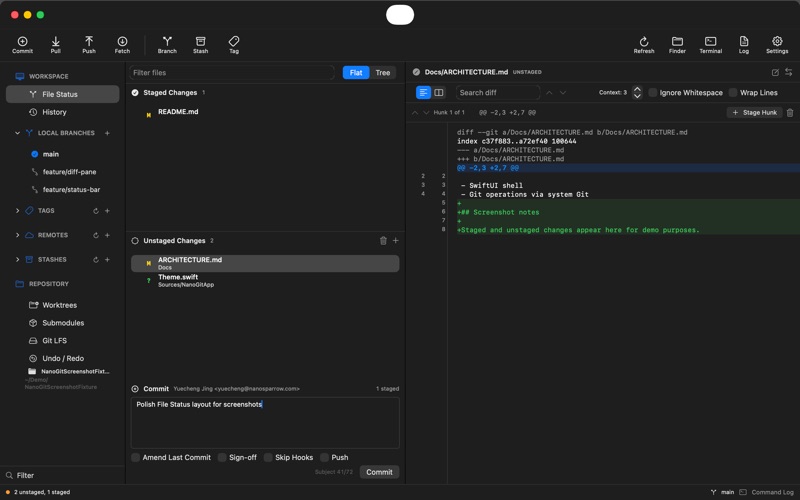Enable the Wrap Lines checkbox
This screenshot has width=800, height=500.
tap(733, 92)
